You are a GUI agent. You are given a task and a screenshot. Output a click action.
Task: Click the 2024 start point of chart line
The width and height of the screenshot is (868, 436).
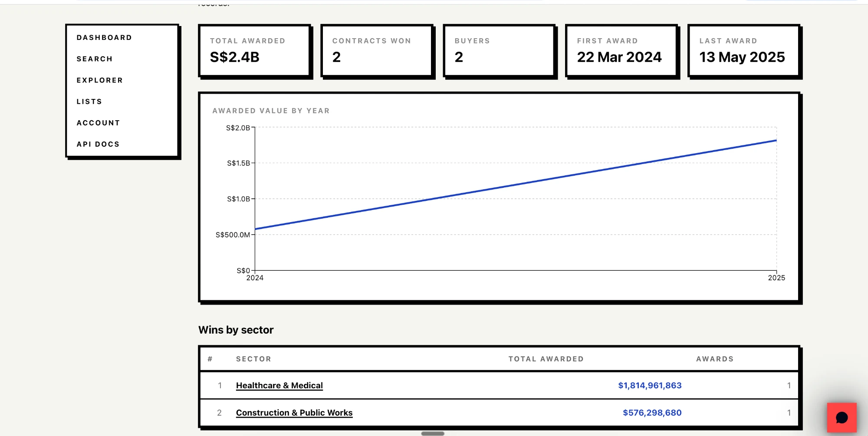click(x=255, y=229)
